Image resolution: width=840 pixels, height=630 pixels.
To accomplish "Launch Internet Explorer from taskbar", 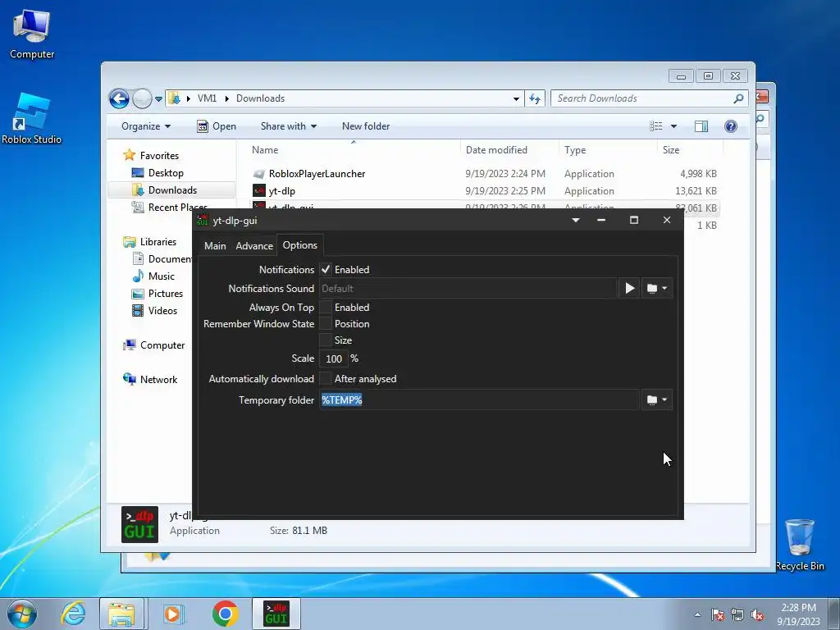I will [73, 614].
